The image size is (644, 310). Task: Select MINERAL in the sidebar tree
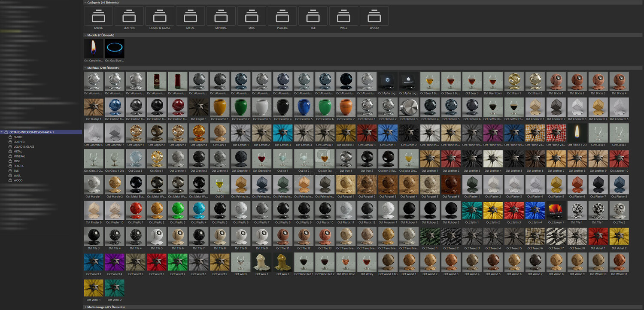[19, 156]
